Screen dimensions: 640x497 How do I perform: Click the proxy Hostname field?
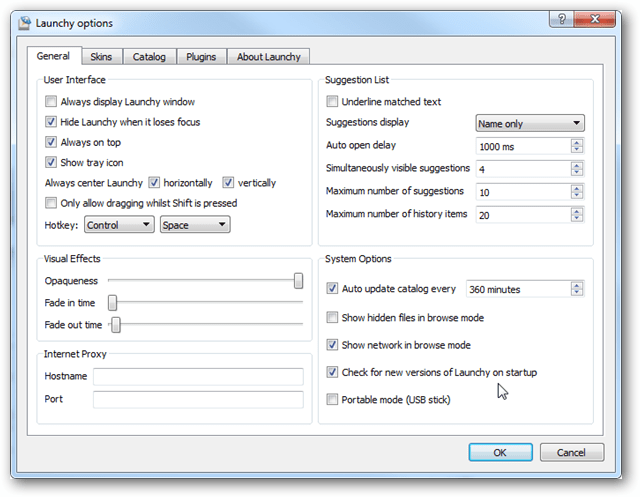coord(198,376)
